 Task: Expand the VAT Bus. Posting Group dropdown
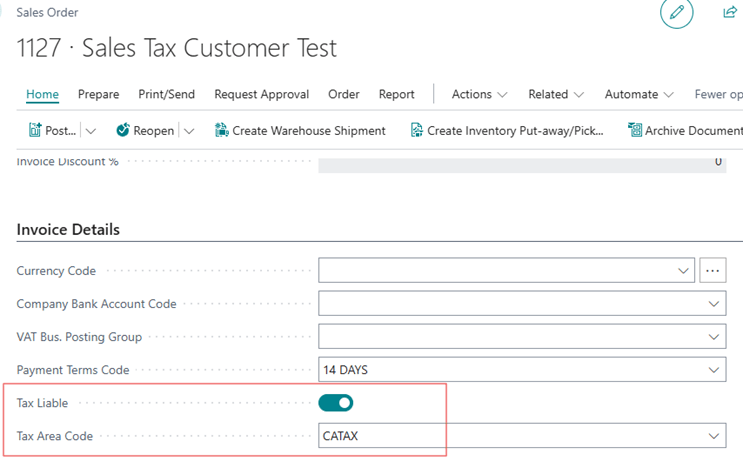point(714,337)
